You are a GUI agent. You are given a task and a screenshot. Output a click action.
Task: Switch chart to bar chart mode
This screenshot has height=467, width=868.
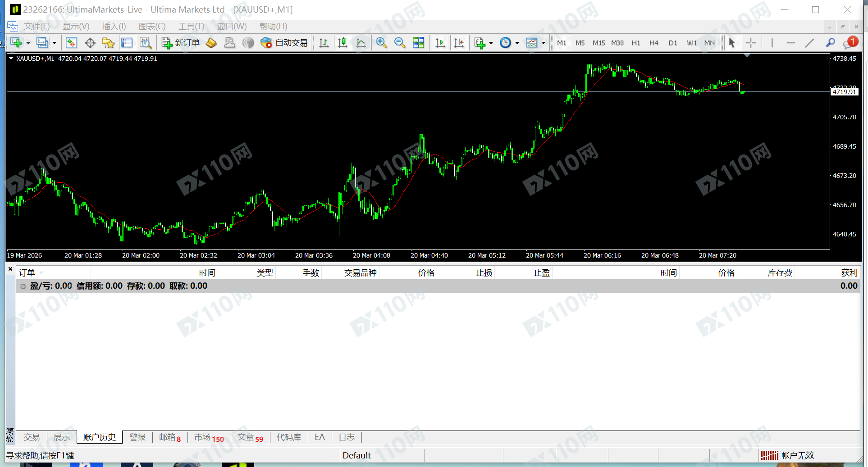tap(324, 43)
